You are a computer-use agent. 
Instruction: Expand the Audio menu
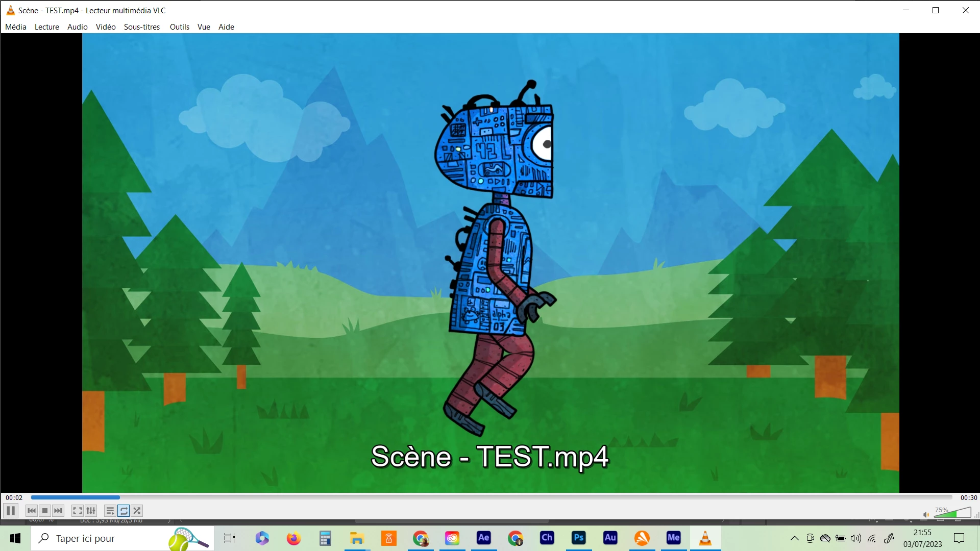pyautogui.click(x=78, y=27)
